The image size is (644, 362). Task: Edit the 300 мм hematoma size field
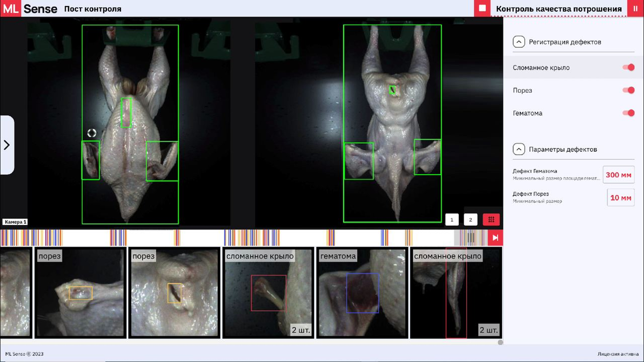click(x=619, y=175)
